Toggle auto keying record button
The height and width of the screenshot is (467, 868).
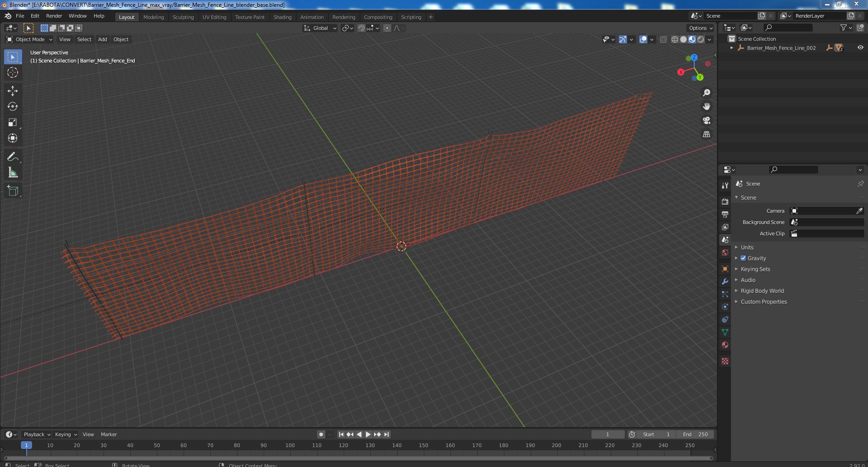point(321,434)
